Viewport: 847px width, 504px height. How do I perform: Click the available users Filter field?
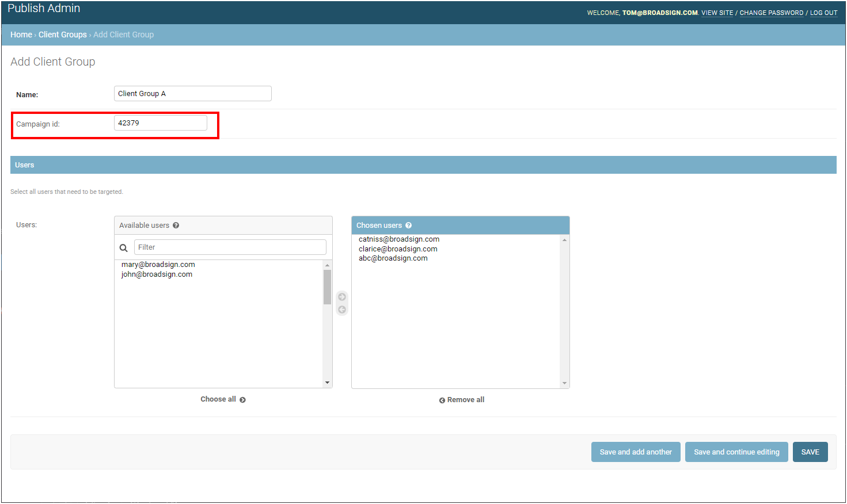[230, 247]
